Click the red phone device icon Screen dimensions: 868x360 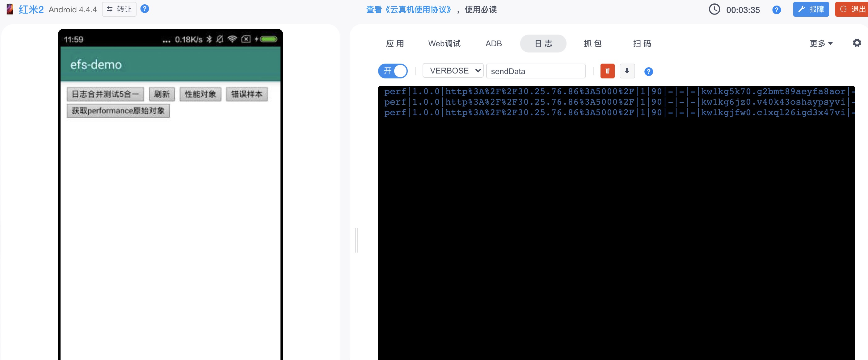(10, 10)
